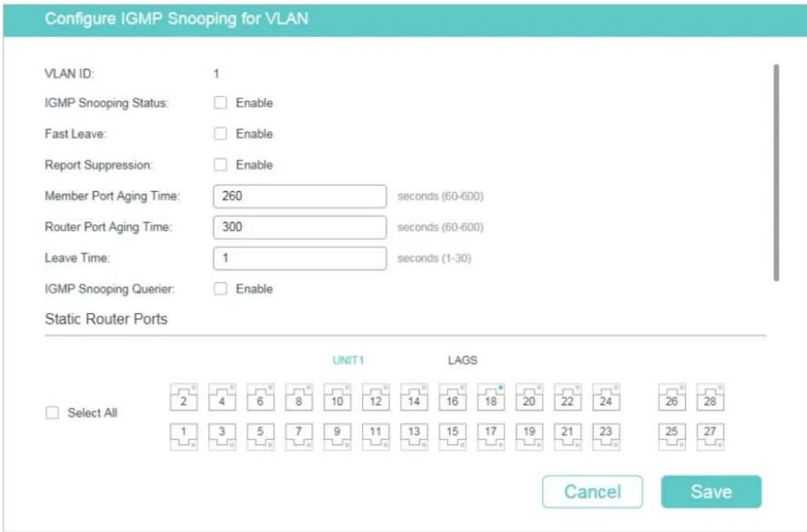Screen dimensions: 807x532
Task: Focus the Leave Time field
Action: pyautogui.click(x=300, y=258)
